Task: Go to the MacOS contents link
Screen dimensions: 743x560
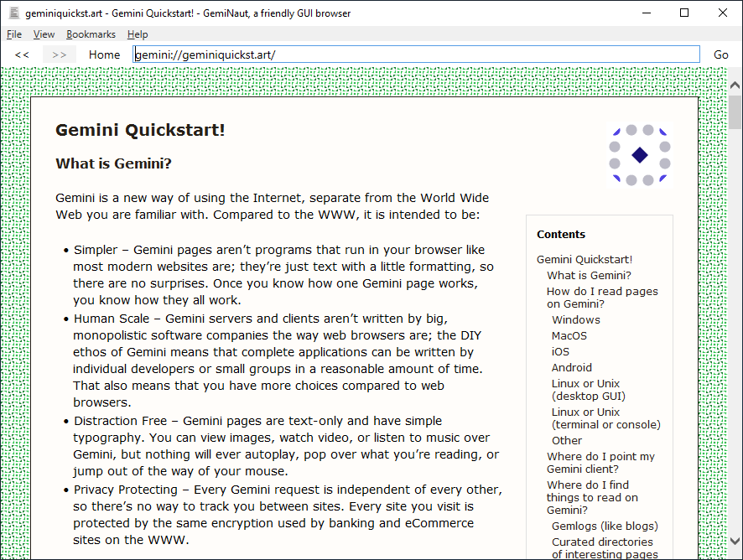Action: pos(569,335)
